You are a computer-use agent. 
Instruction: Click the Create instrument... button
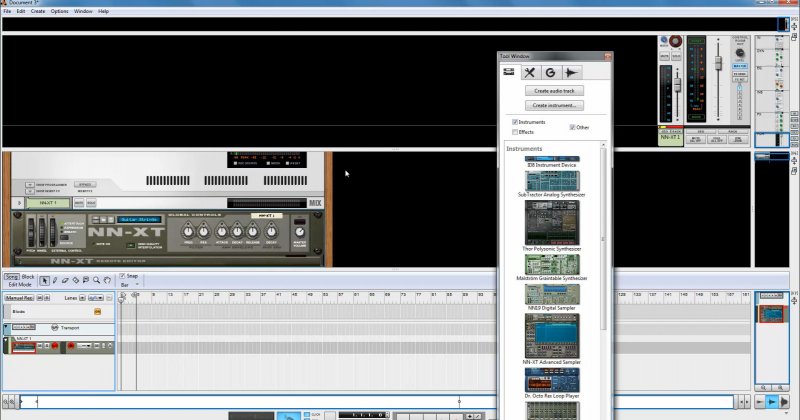click(x=555, y=105)
